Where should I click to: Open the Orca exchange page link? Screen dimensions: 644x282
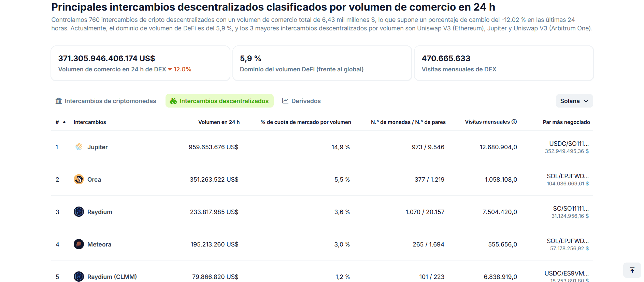click(94, 179)
